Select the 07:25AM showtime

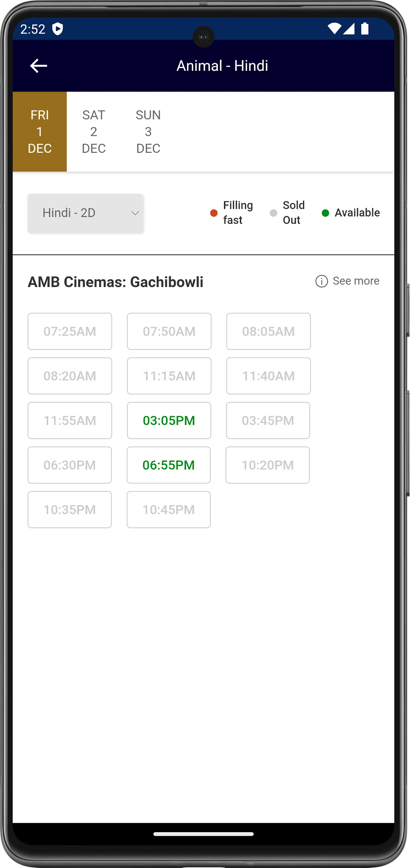coord(70,332)
